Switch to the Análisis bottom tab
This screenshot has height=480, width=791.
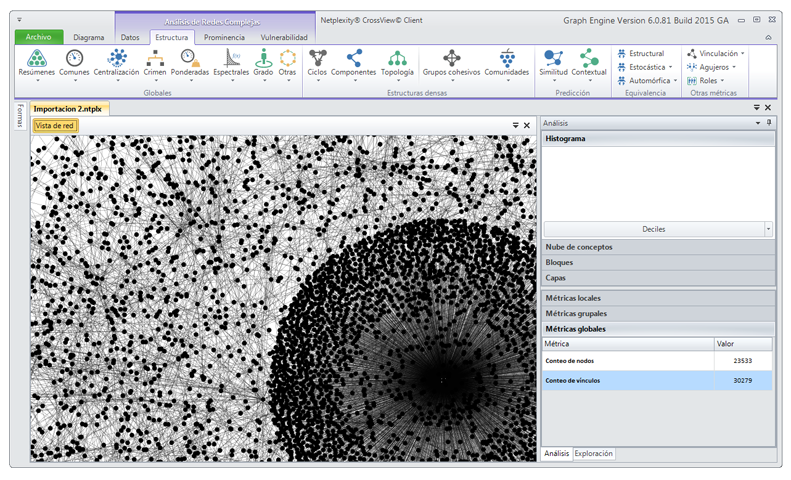[556, 454]
